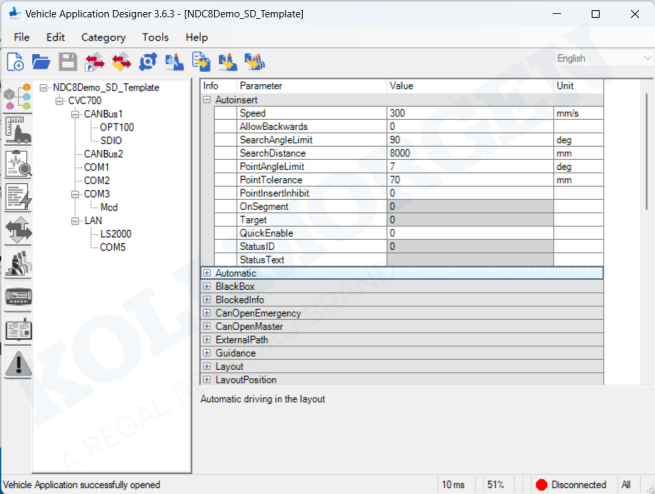Click the open book sidebar icon
The height and width of the screenshot is (494, 655).
pyautogui.click(x=18, y=330)
